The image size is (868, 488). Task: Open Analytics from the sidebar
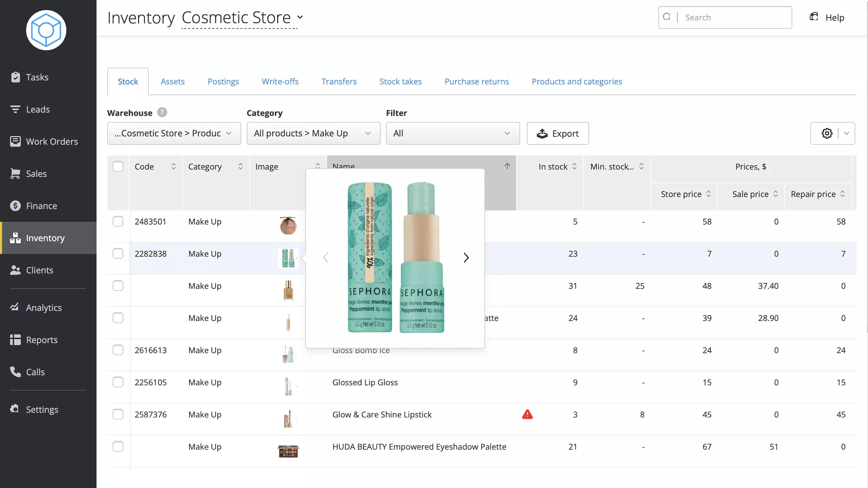click(x=48, y=307)
